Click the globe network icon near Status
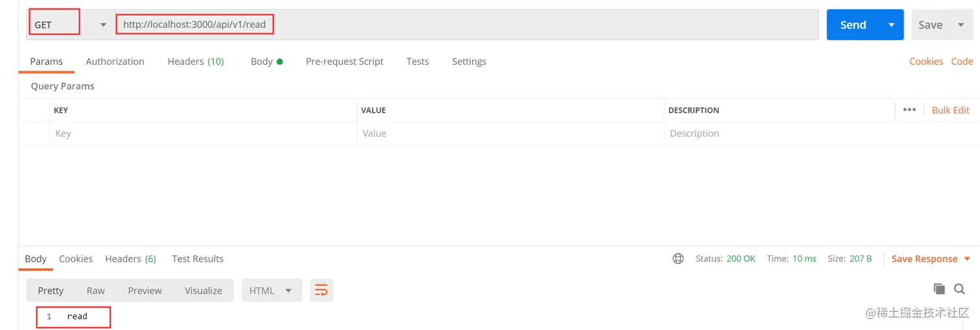980x330 pixels. (x=678, y=259)
